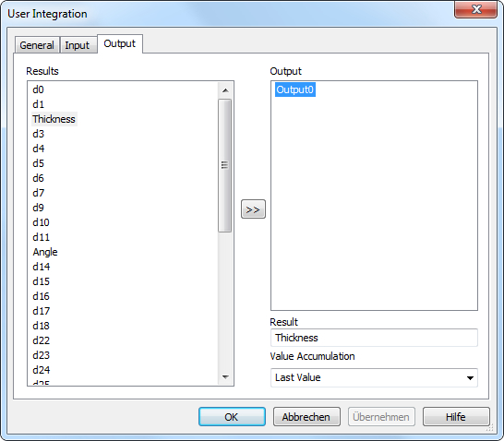The width and height of the screenshot is (504, 441).
Task: Switch to the Input tab
Action: point(78,45)
